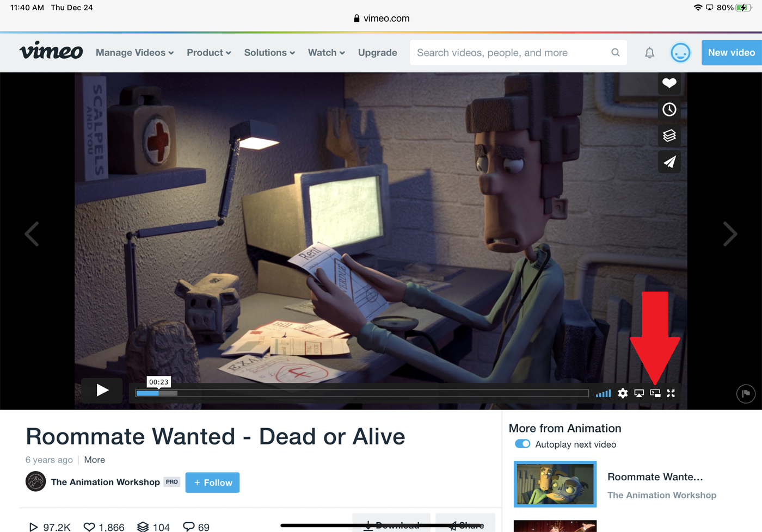Screen dimensions: 762x532
Task: Play the video
Action: 102,390
